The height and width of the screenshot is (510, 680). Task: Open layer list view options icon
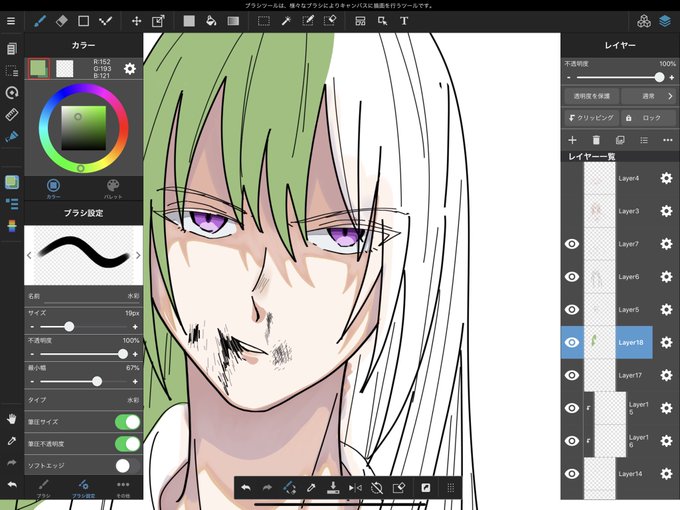pyautogui.click(x=644, y=140)
